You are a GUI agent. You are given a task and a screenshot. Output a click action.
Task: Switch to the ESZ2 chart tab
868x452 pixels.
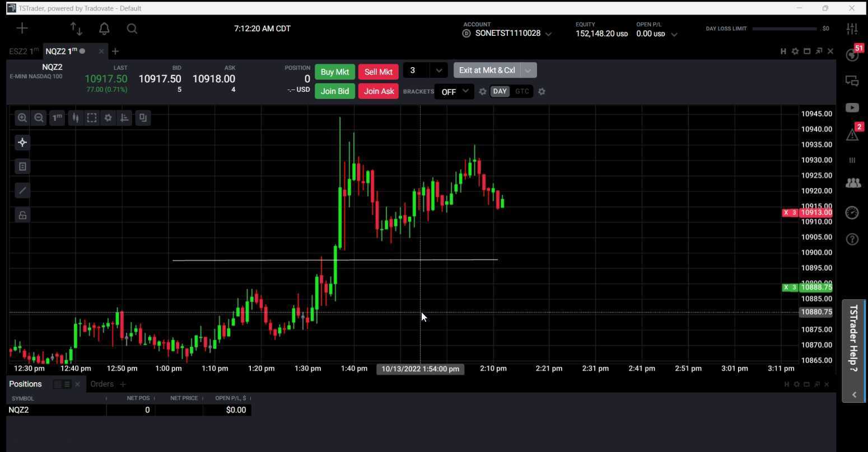pyautogui.click(x=24, y=51)
